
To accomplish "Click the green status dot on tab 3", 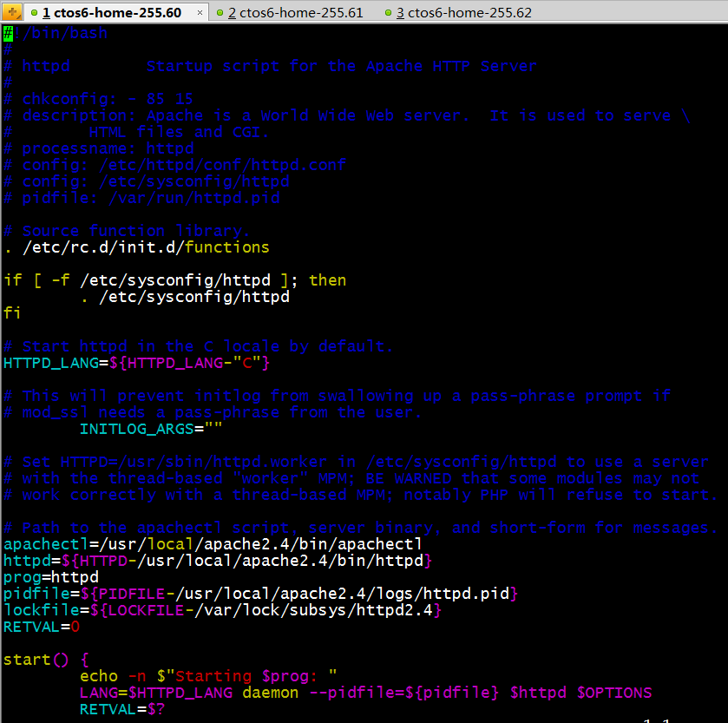I will [x=388, y=12].
